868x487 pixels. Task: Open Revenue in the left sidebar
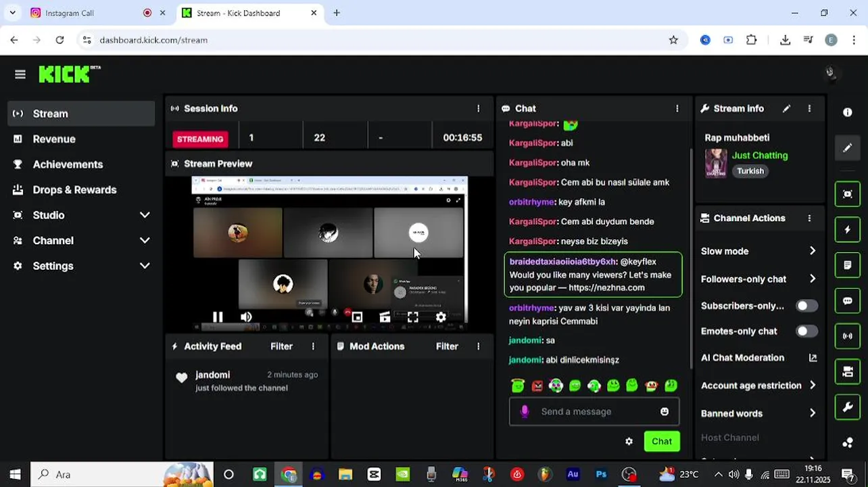[x=81, y=139]
